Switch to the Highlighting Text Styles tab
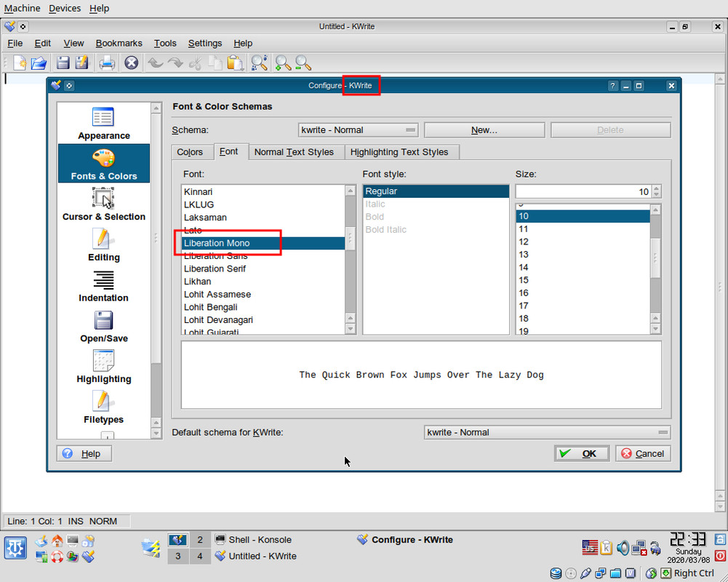728x582 pixels. pyautogui.click(x=399, y=152)
